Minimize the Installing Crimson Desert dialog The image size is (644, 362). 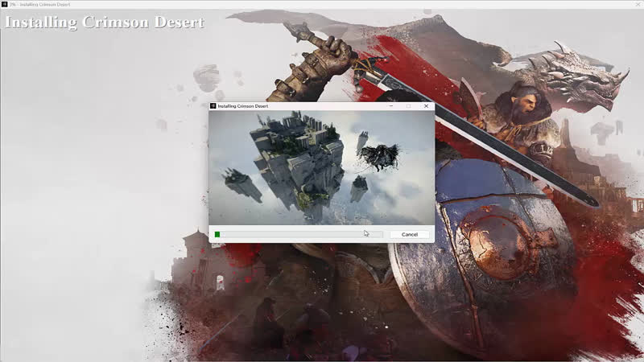(390, 106)
